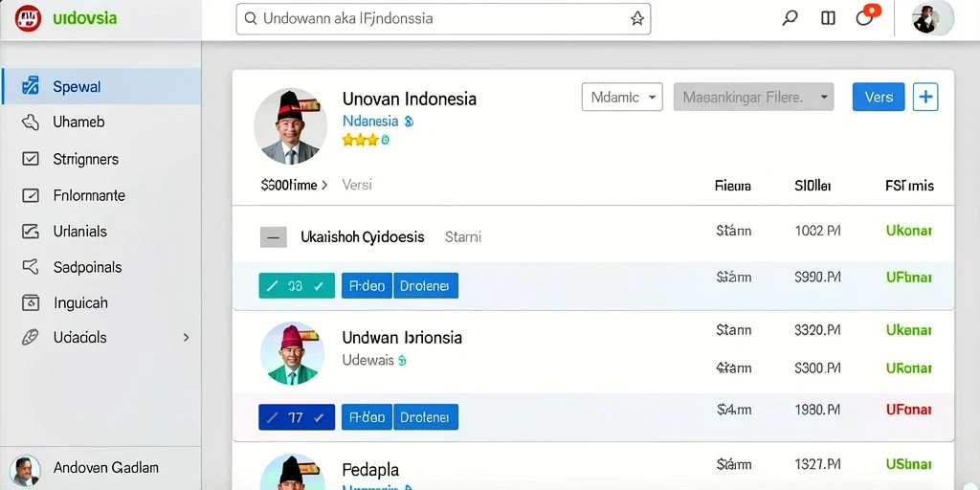The width and height of the screenshot is (980, 490).
Task: Open the top-bar search magnifier icon
Action: point(790,18)
